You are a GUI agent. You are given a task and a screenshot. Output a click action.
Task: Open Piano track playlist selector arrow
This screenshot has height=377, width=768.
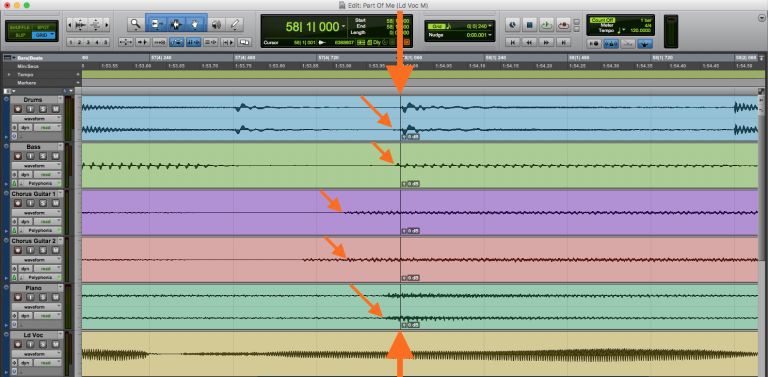pyautogui.click(x=60, y=288)
